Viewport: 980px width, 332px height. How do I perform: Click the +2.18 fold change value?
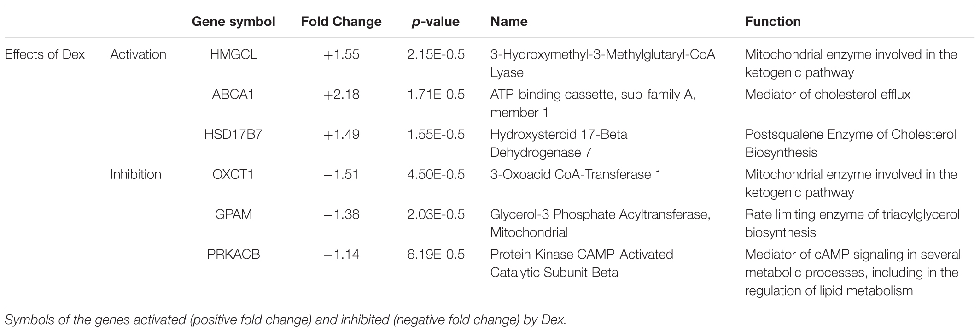coord(341,95)
